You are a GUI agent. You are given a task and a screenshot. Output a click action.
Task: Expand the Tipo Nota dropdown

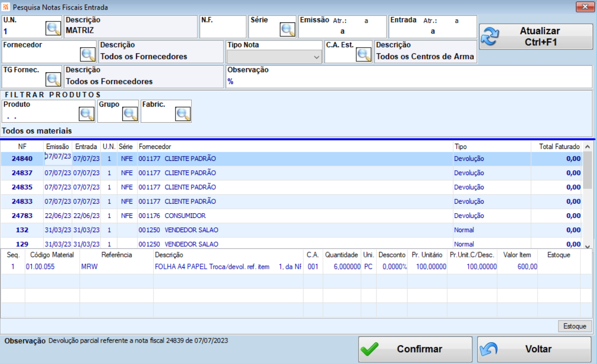(x=317, y=57)
